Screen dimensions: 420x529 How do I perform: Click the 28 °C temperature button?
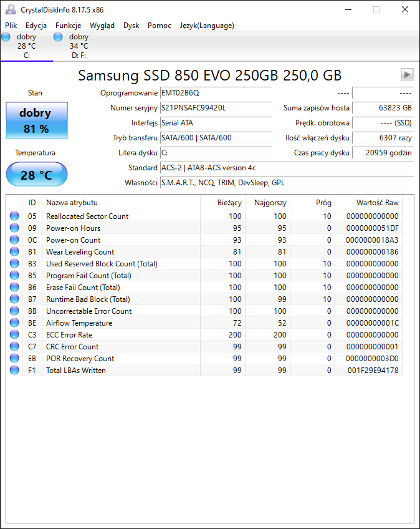pos(37,174)
